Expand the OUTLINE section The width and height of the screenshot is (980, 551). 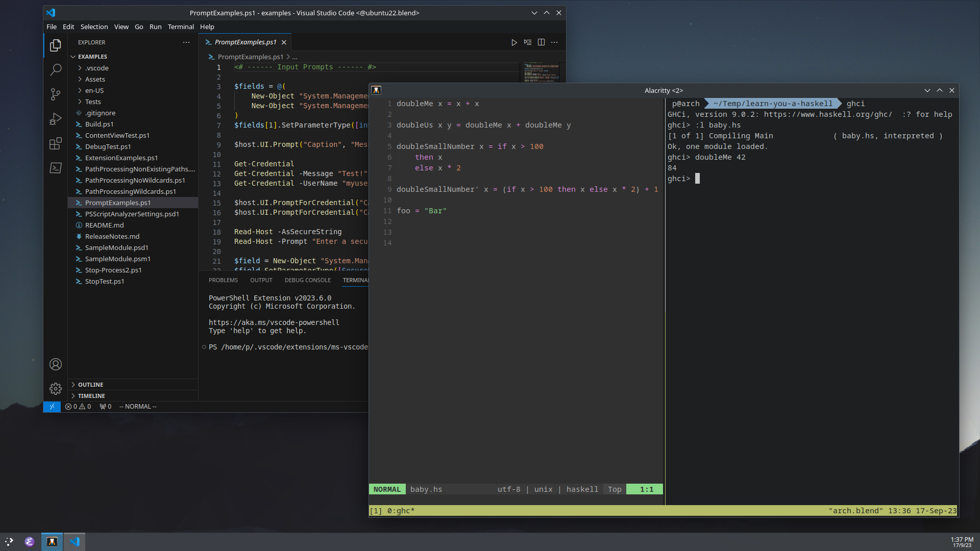click(133, 385)
